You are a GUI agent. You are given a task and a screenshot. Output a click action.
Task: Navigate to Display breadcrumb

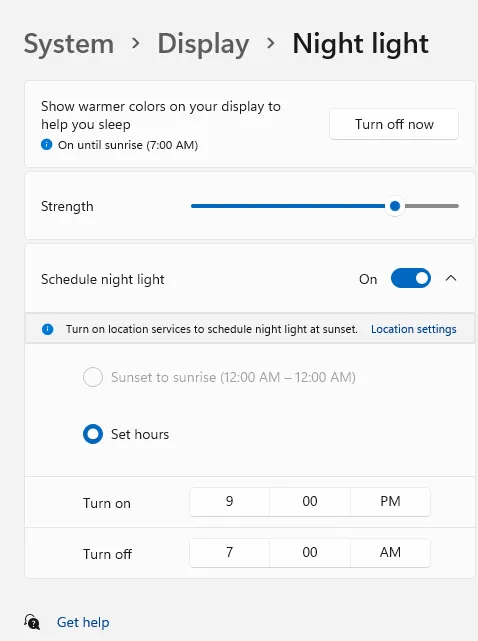click(203, 44)
